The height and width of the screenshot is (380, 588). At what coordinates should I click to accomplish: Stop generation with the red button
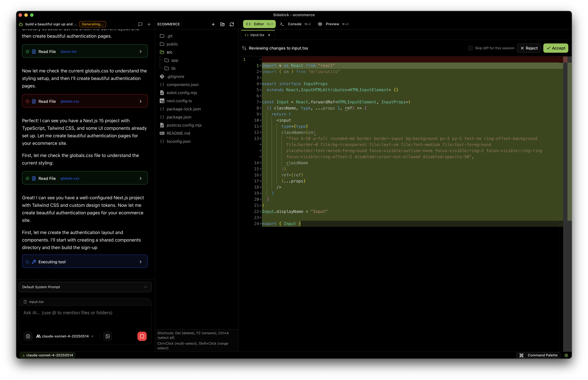142,336
